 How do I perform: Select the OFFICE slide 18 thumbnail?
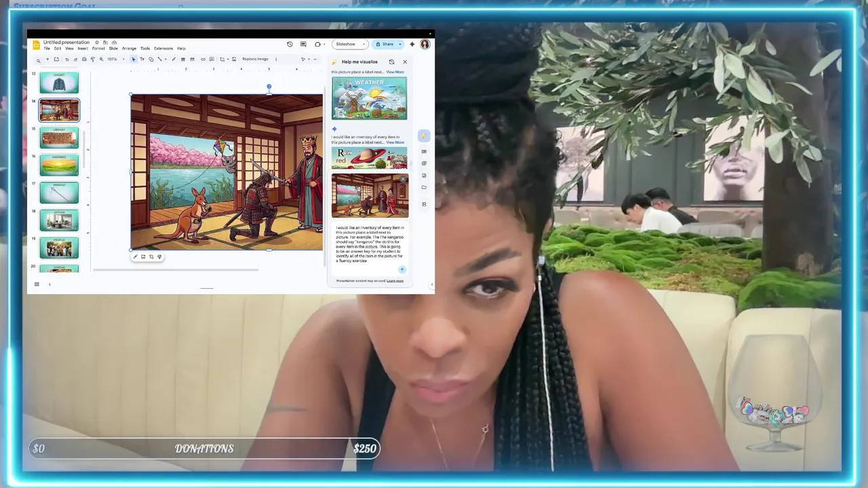point(59,220)
